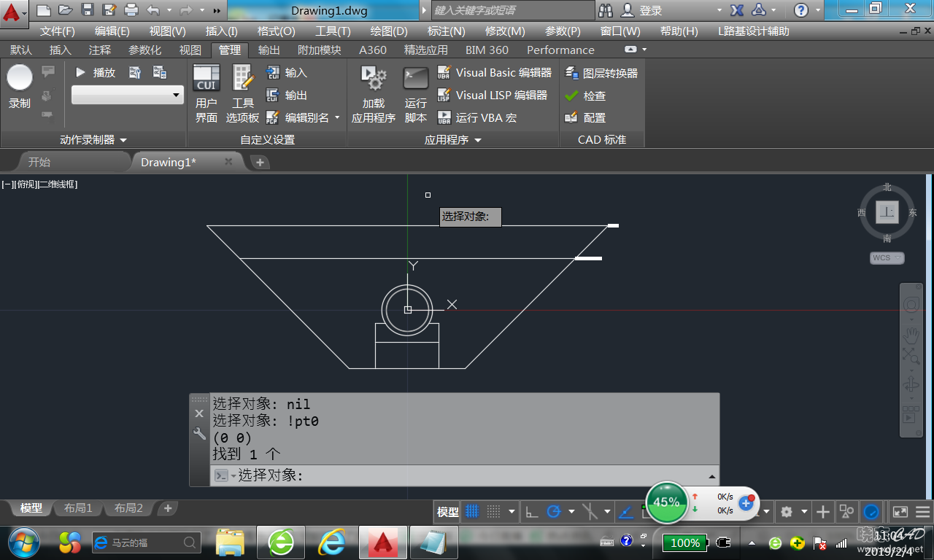
Task: Toggle drawing grid display in status bar
Action: point(472,511)
